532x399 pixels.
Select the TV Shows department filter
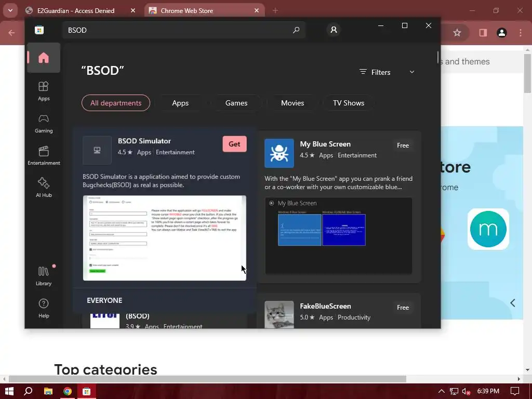349,103
